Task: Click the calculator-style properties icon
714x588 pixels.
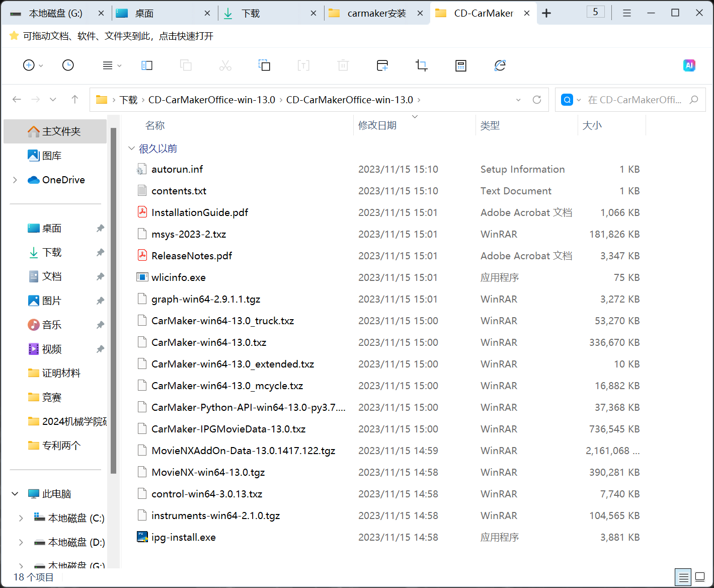Action: (461, 65)
